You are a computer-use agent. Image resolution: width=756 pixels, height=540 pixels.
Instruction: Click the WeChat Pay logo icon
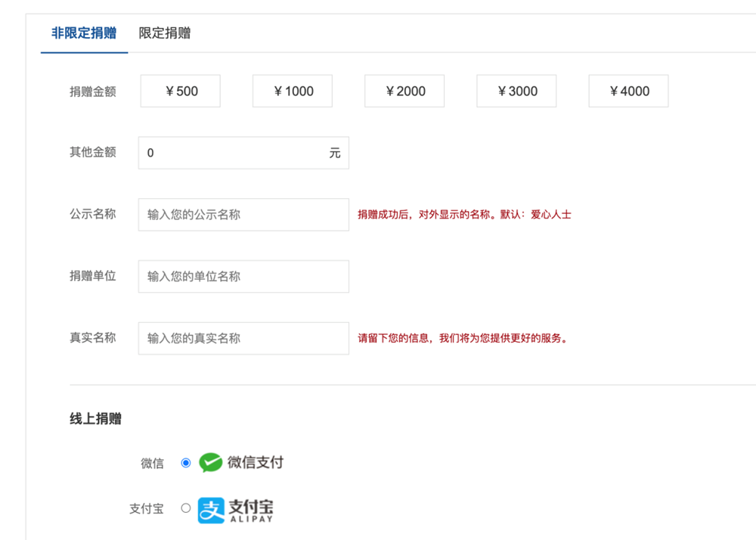[211, 463]
